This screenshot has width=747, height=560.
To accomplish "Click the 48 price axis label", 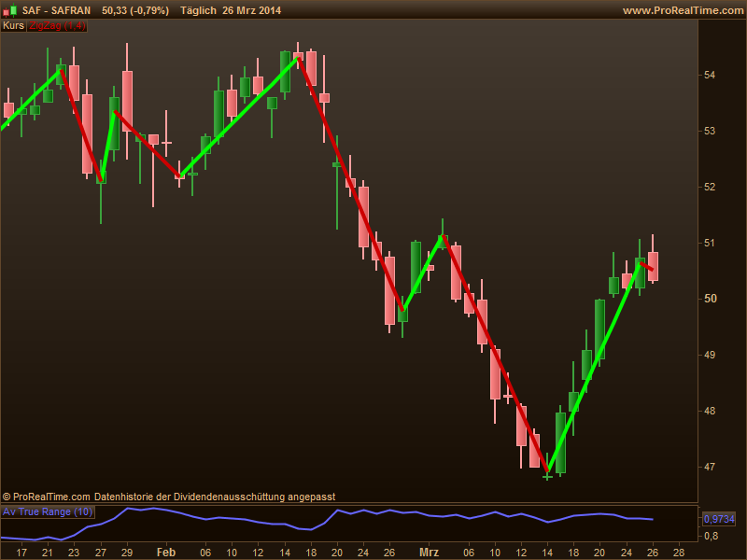I will (x=710, y=411).
